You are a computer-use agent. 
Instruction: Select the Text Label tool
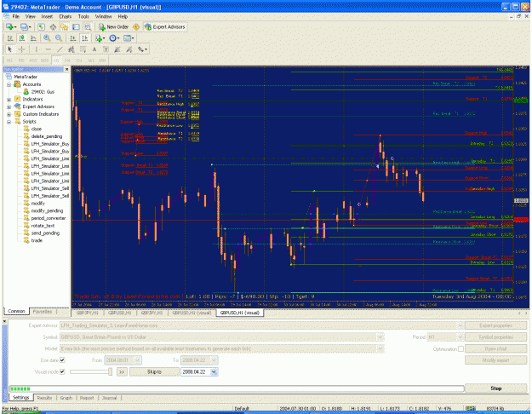coord(106,49)
